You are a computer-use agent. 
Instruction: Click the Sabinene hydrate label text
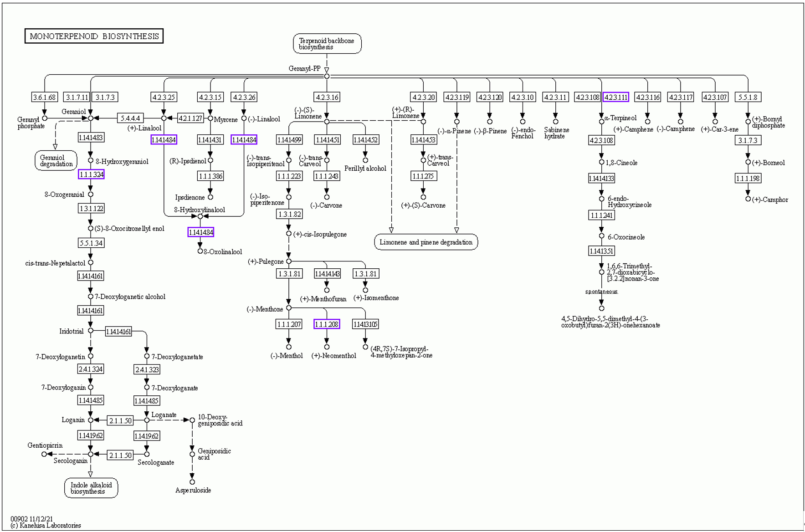tap(556, 133)
